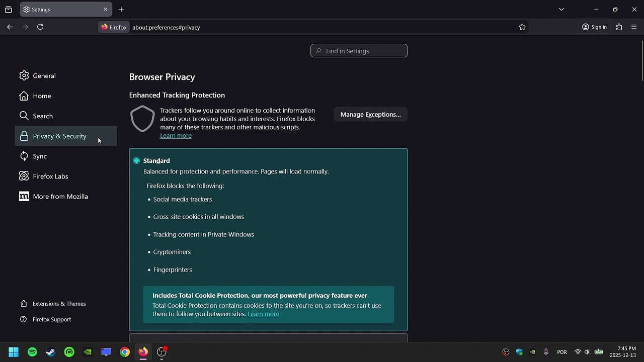The height and width of the screenshot is (362, 644).
Task: Open the Firefox Labs category
Action: (x=66, y=176)
